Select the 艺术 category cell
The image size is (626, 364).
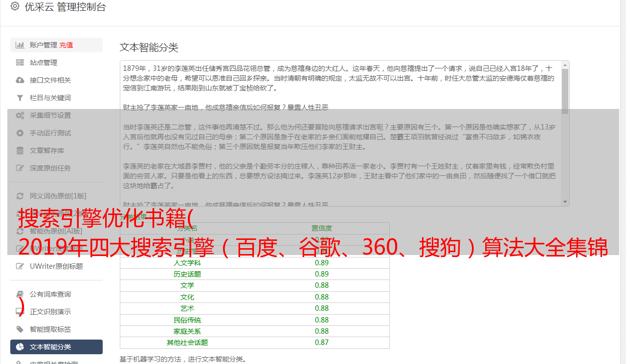[187, 308]
